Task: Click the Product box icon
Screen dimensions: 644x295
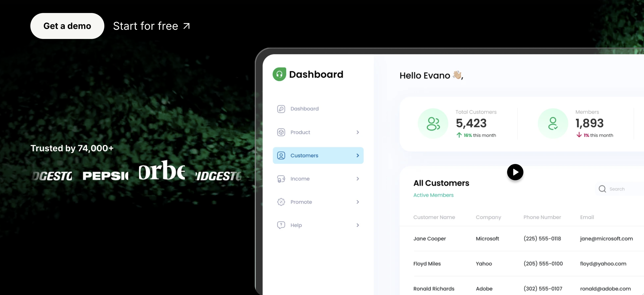Action: pyautogui.click(x=281, y=132)
